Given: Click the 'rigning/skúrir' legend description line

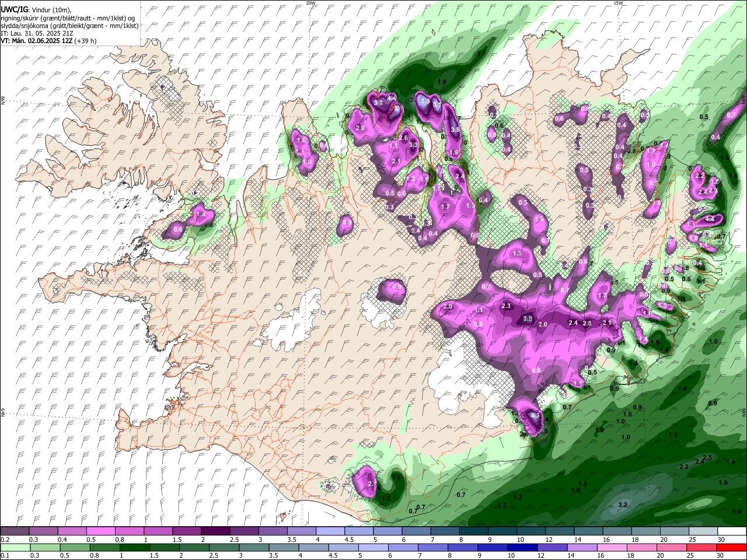Looking at the screenshot, I should (x=68, y=18).
